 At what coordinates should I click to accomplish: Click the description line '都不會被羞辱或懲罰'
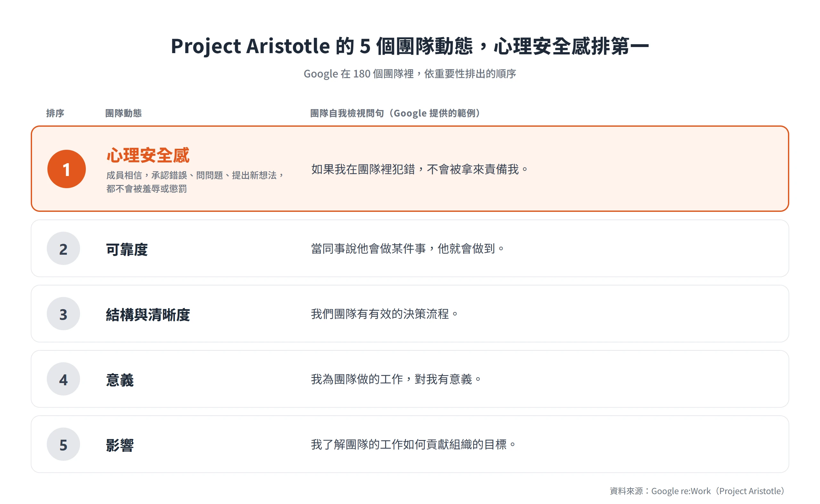(147, 189)
